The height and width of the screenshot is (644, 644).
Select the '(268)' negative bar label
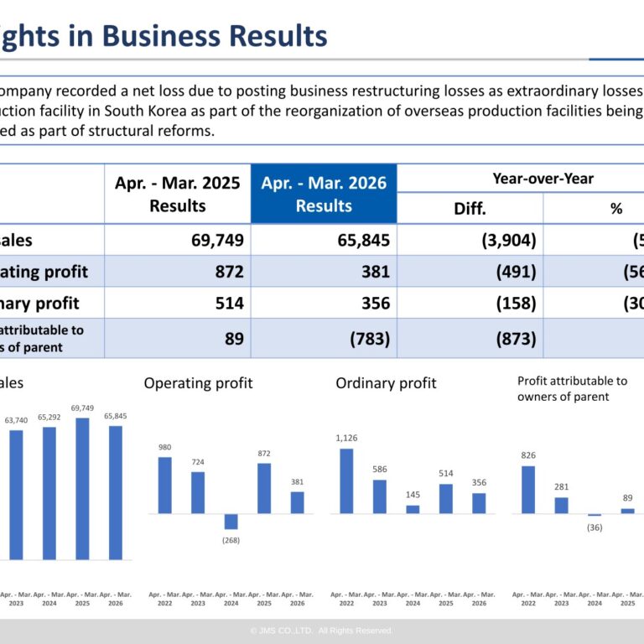(x=231, y=540)
